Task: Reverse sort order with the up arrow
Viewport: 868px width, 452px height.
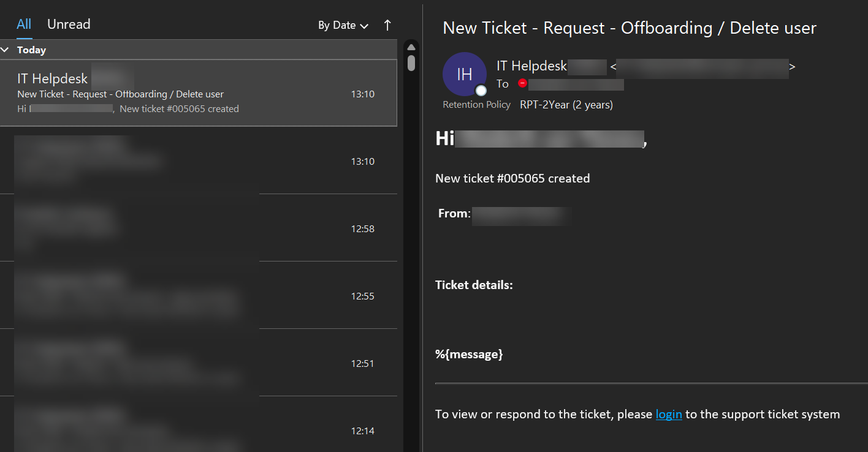Action: [387, 25]
